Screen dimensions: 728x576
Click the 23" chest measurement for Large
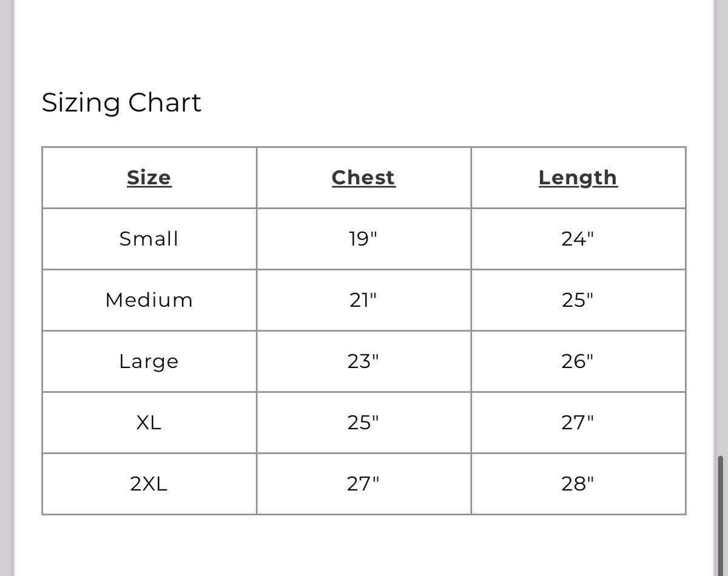tap(363, 361)
